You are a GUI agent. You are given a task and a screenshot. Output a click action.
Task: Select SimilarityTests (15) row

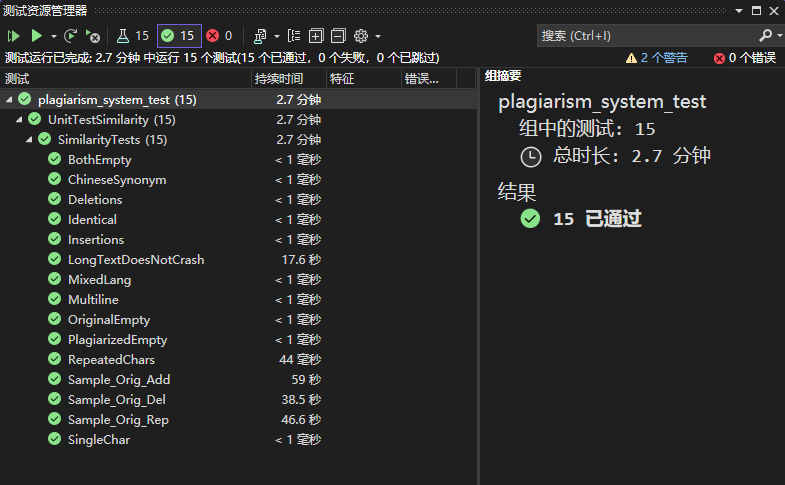pyautogui.click(x=238, y=140)
